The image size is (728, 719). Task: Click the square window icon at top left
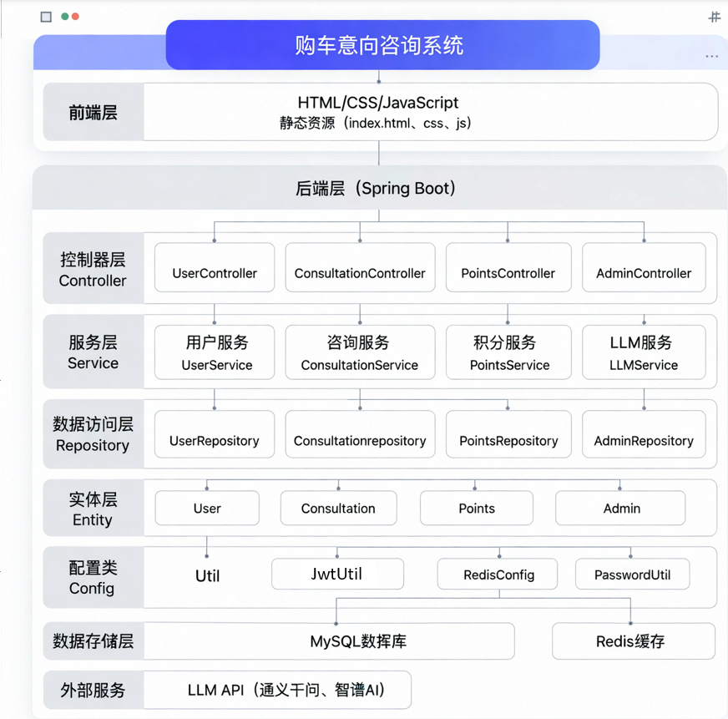(x=46, y=18)
